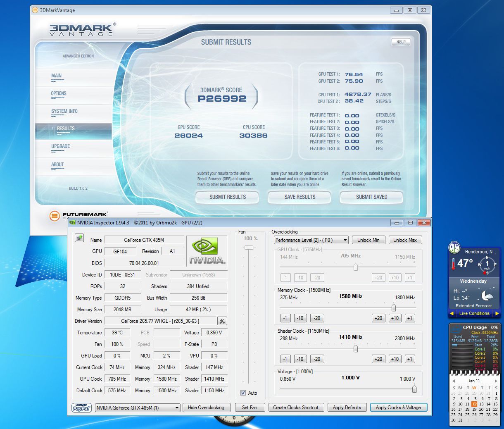Open the GPU selection dropdown
504x429 pixels.
138,408
